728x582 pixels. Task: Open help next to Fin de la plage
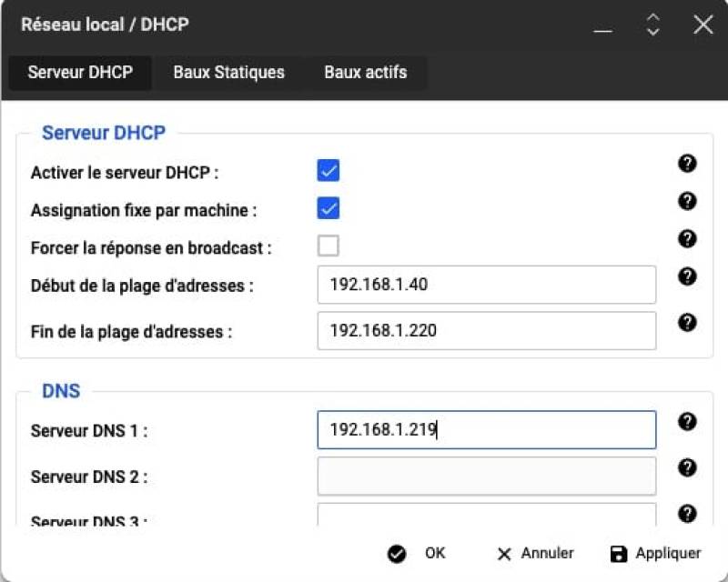pyautogui.click(x=688, y=322)
